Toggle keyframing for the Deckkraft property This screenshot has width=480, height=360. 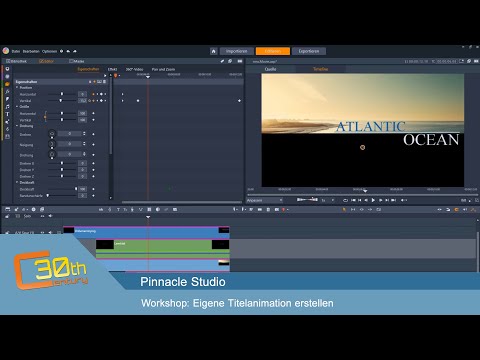pos(93,189)
